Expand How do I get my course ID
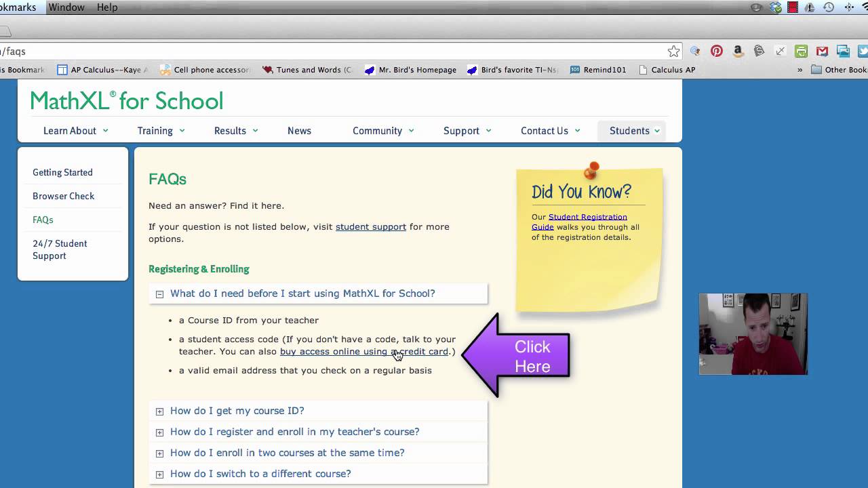The height and width of the screenshot is (488, 868). 317,411
